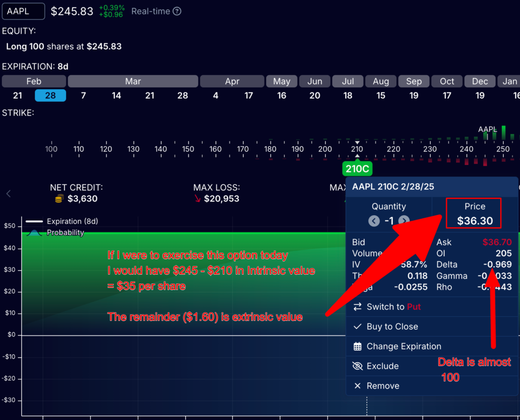Choose the Sep 19 expiration date
The width and height of the screenshot is (520, 420).
pos(414,95)
